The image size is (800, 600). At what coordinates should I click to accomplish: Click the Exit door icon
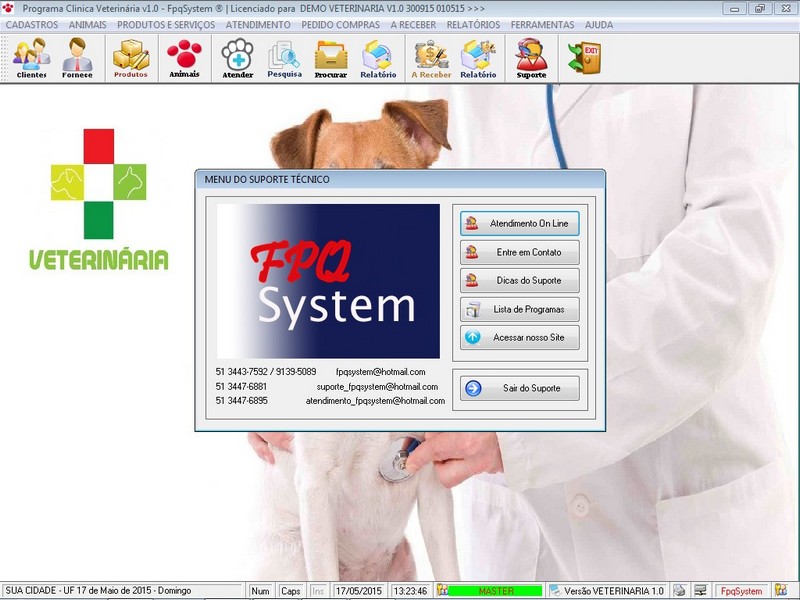[x=584, y=57]
